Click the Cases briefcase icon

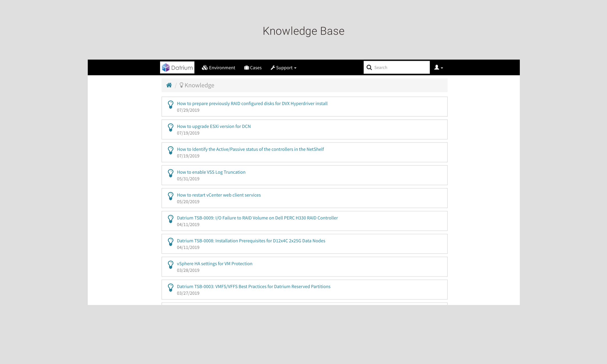tap(246, 68)
